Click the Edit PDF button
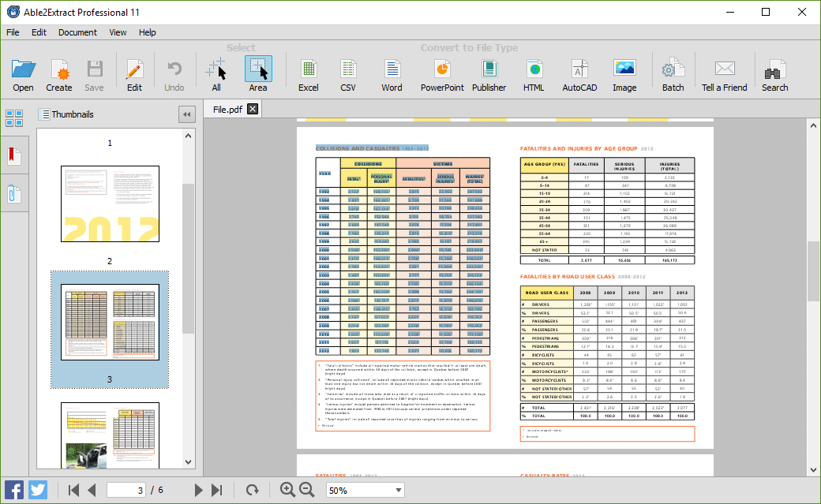 134,75
